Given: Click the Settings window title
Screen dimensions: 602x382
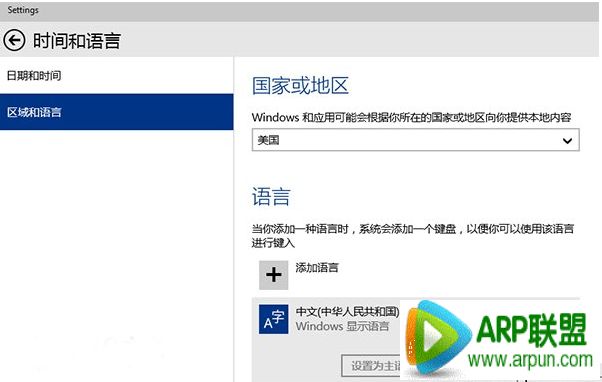Looking at the screenshot, I should pyautogui.click(x=23, y=10).
